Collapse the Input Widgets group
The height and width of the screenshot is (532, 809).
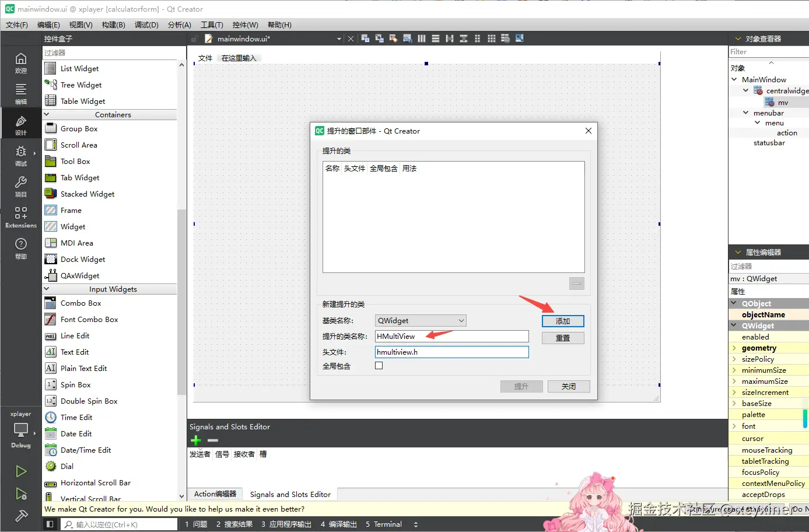pos(47,289)
